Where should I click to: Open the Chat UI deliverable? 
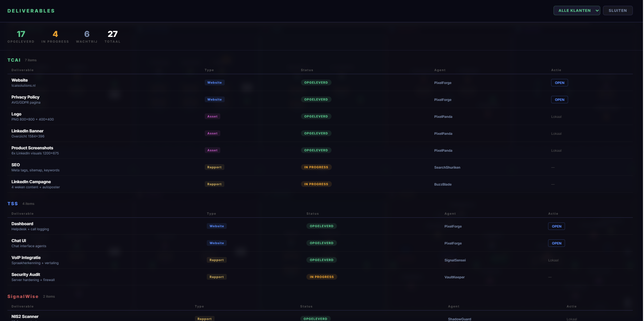click(x=556, y=243)
